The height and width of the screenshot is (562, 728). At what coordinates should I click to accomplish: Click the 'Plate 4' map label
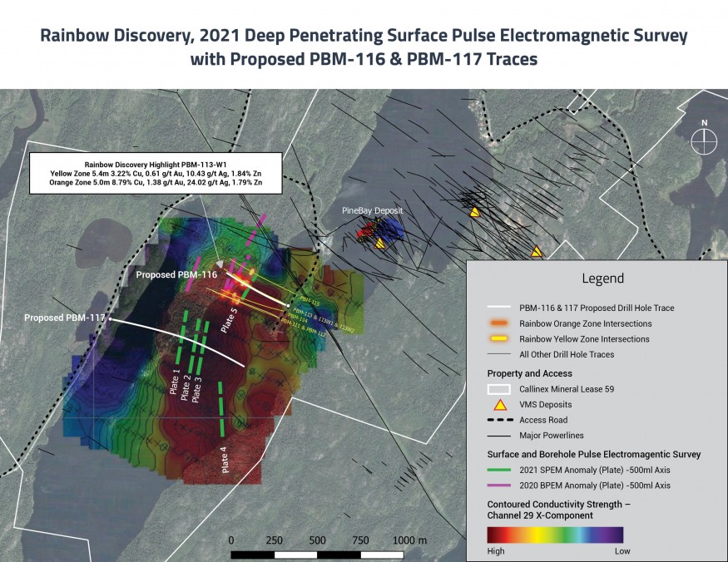click(x=225, y=460)
